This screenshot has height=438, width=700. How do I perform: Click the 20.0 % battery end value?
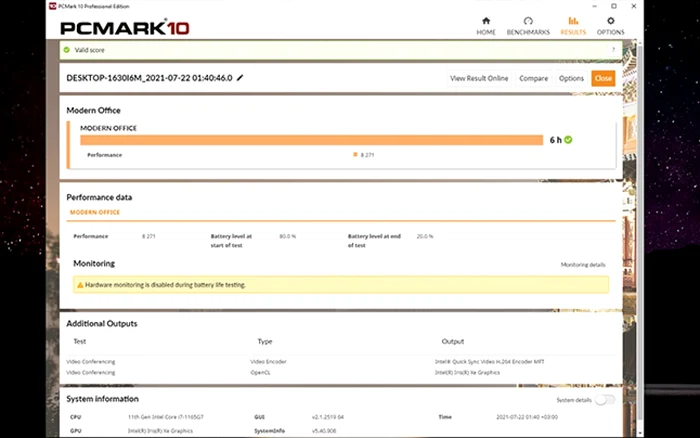point(425,236)
